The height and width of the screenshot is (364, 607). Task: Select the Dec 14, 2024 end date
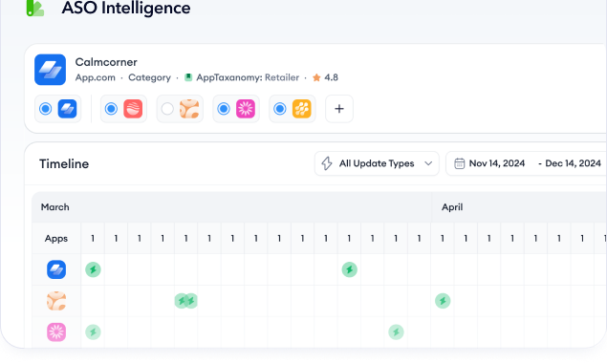click(x=573, y=163)
